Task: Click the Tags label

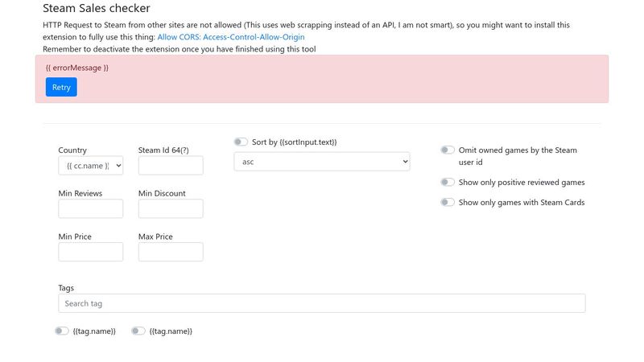Action: tap(66, 288)
